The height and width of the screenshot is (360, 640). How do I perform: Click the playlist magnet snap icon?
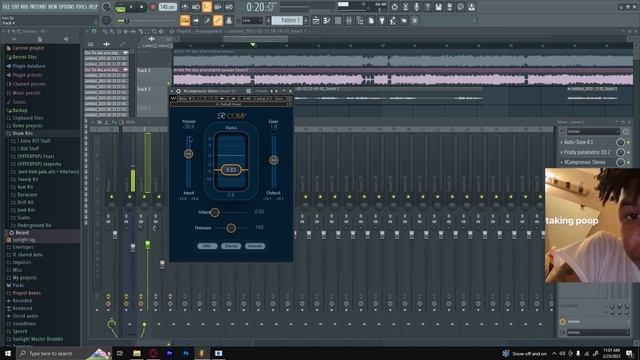click(93, 31)
